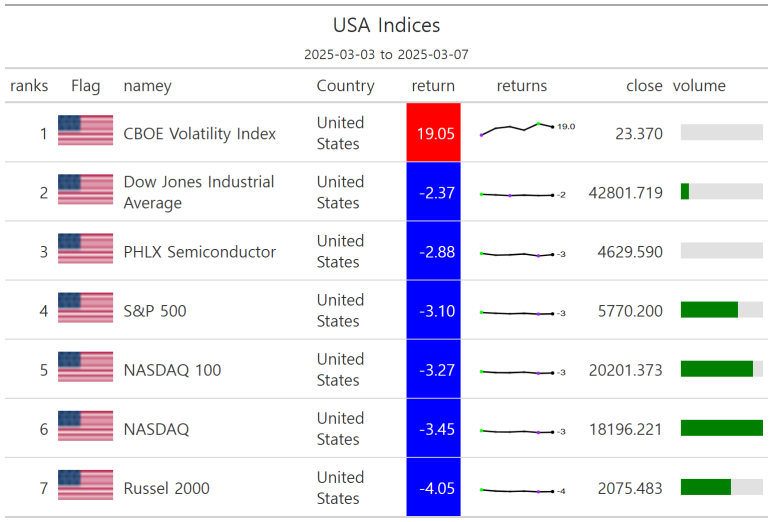Screen dimensions: 773x522
Task: Click the 18196.221 close value
Action: (626, 429)
